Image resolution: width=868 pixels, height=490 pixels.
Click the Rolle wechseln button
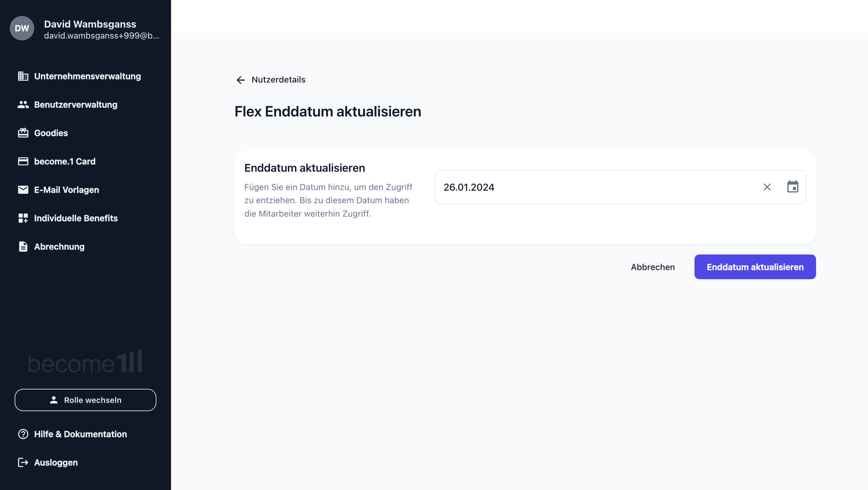coord(85,400)
